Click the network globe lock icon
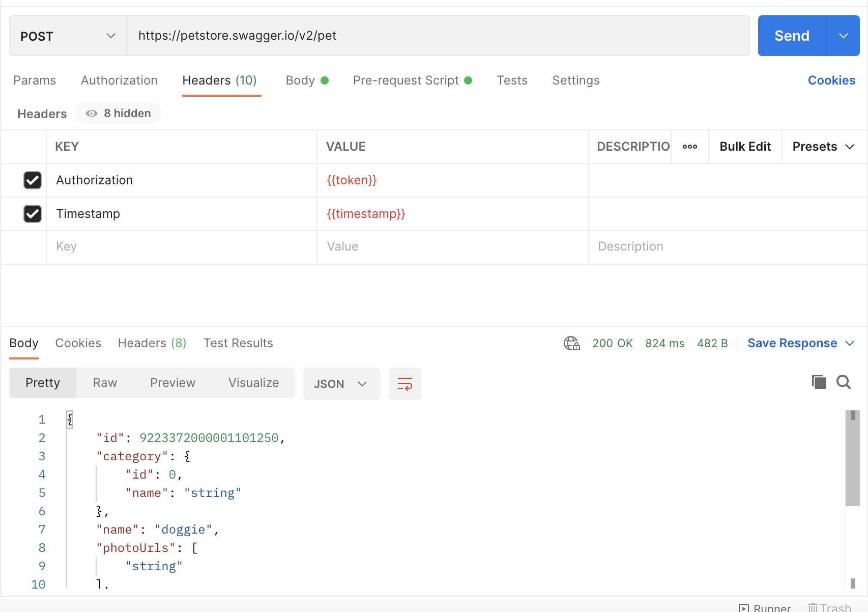This screenshot has height=612, width=868. pyautogui.click(x=572, y=343)
